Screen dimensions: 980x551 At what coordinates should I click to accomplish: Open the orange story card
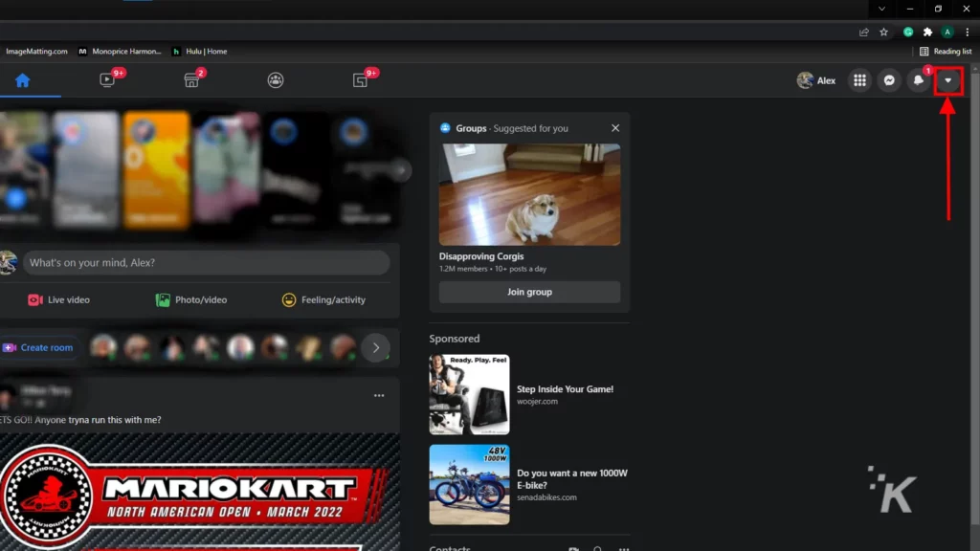[x=156, y=168]
